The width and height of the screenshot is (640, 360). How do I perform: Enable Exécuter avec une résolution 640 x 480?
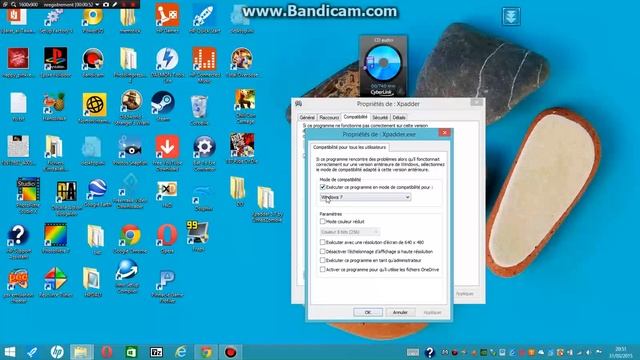tap(323, 242)
